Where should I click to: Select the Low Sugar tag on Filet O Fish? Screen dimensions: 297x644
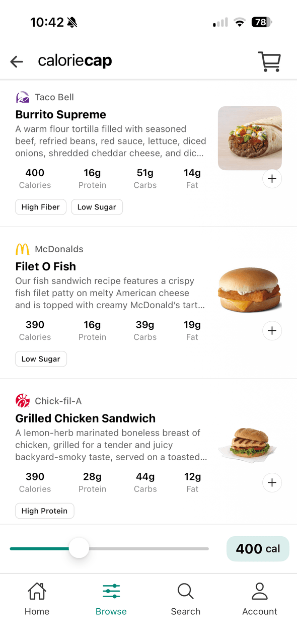pos(41,359)
